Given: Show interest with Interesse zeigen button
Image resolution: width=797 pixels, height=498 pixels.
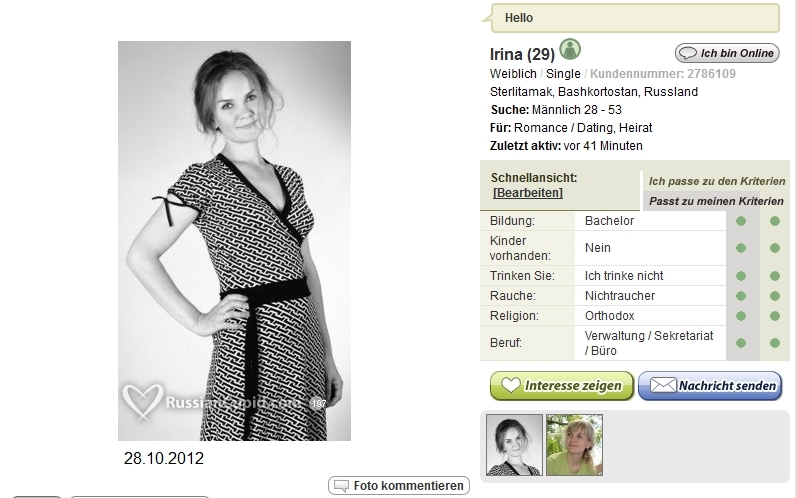Looking at the screenshot, I should click(x=562, y=386).
